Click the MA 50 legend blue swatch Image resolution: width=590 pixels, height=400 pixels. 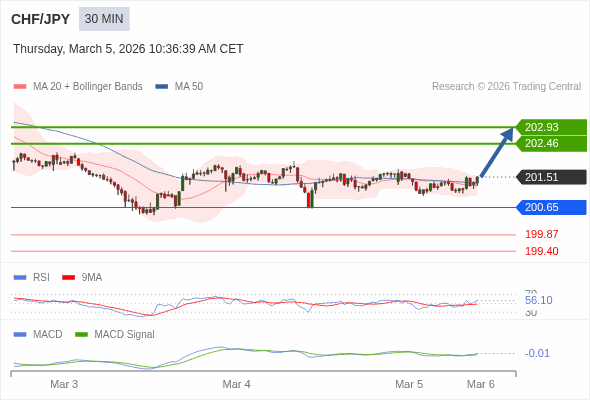point(162,87)
